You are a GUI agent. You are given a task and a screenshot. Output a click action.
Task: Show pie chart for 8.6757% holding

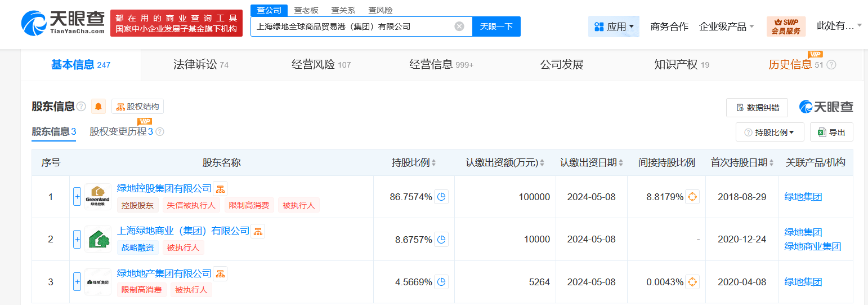pyautogui.click(x=442, y=240)
